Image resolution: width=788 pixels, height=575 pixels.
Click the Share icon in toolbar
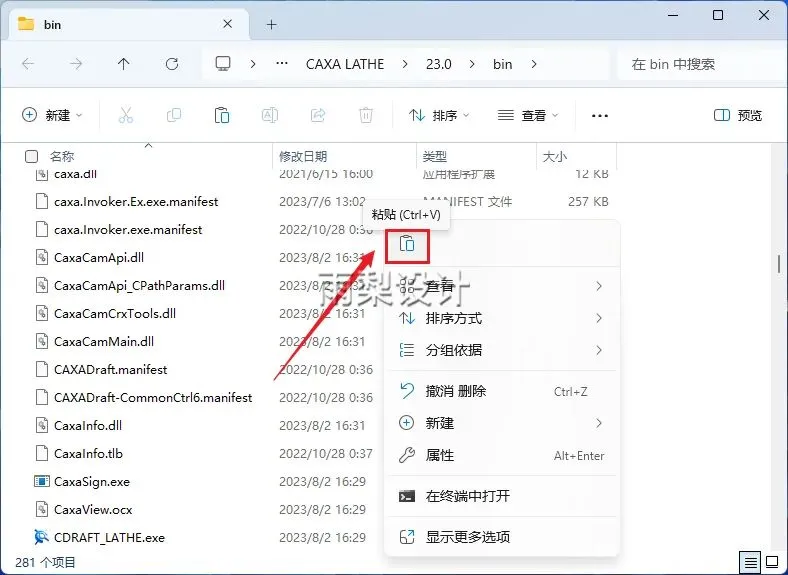tap(318, 116)
